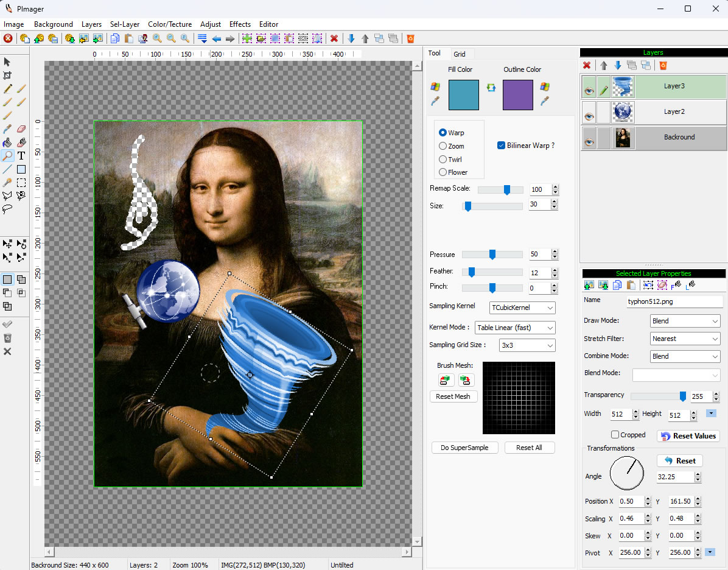
Task: Move layer down with blue Layers panel arrow
Action: click(617, 66)
